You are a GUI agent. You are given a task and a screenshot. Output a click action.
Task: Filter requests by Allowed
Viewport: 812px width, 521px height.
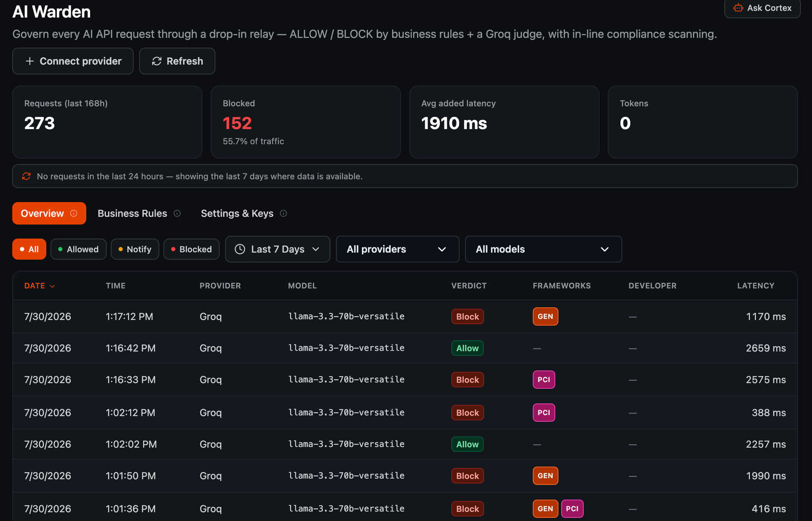[78, 249]
